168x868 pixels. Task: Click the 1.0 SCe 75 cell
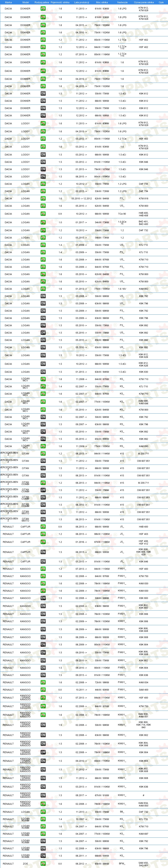click(122, 222)
